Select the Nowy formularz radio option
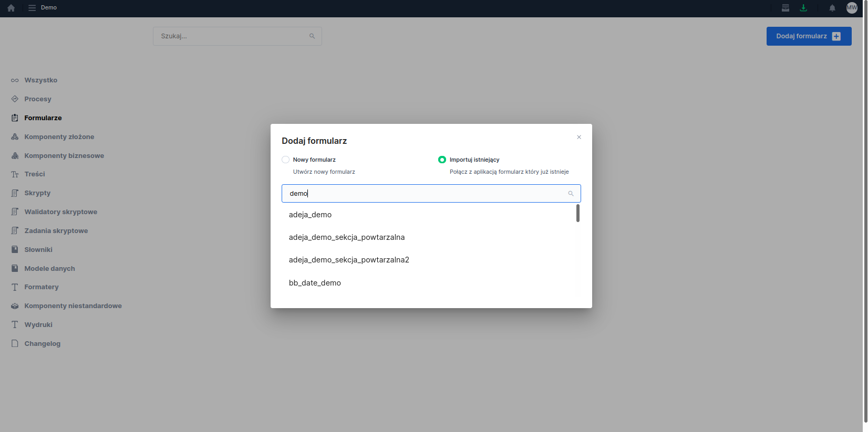This screenshot has width=868, height=432. pyautogui.click(x=286, y=160)
